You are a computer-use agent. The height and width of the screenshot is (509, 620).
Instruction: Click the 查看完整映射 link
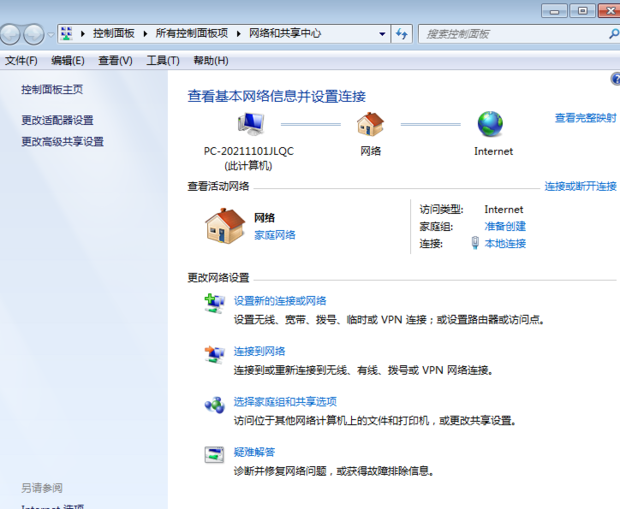click(585, 118)
